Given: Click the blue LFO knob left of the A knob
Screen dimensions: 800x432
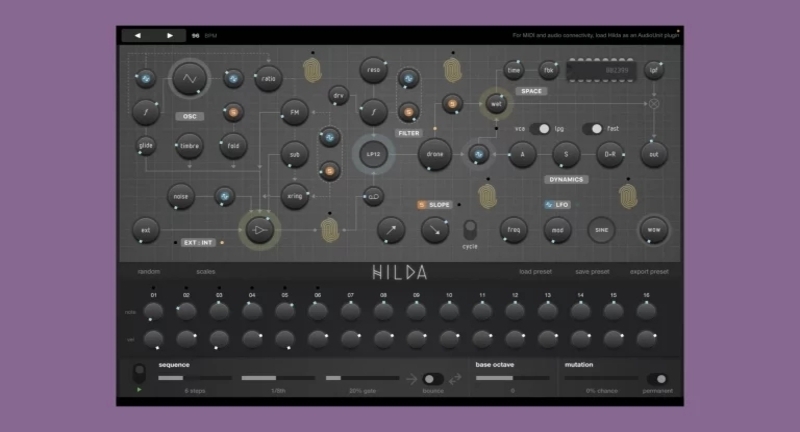Looking at the screenshot, I should (x=479, y=154).
